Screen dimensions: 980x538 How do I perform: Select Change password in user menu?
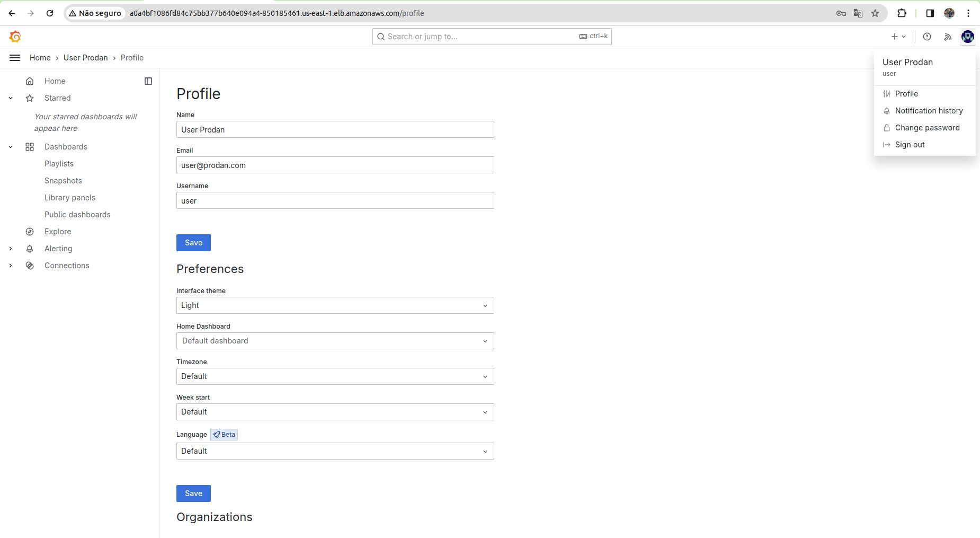pyautogui.click(x=924, y=128)
